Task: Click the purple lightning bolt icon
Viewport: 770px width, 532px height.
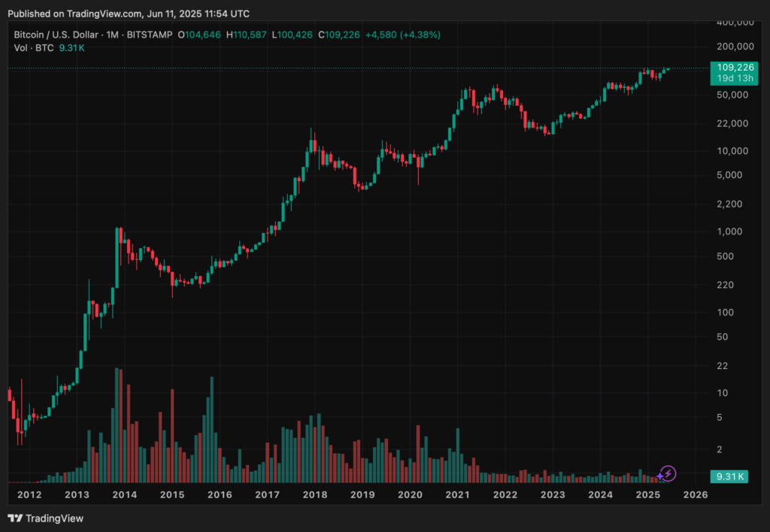Action: point(668,473)
